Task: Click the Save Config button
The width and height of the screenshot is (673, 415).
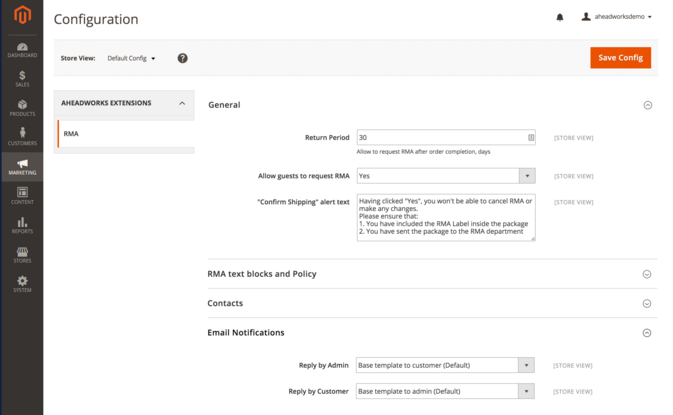Action: point(620,58)
